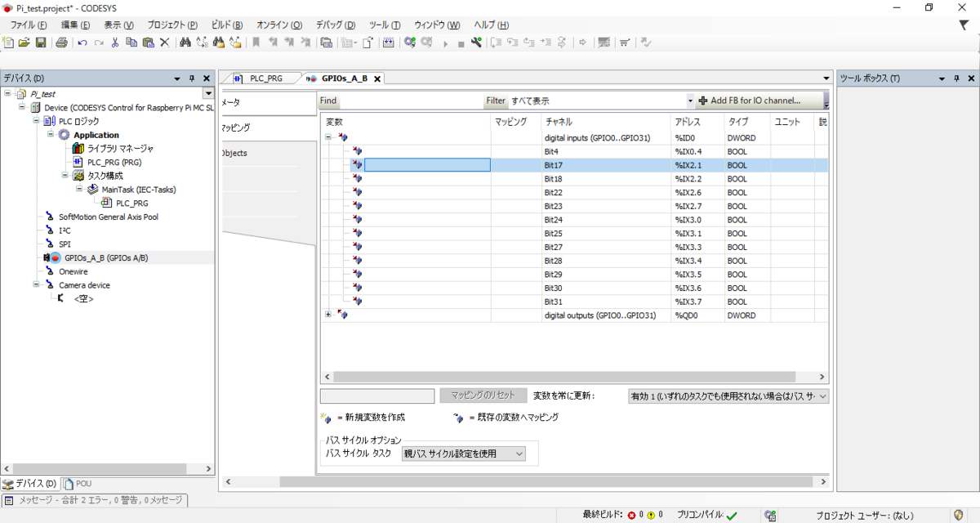
Task: Open a project with the folder icon
Action: click(24, 42)
